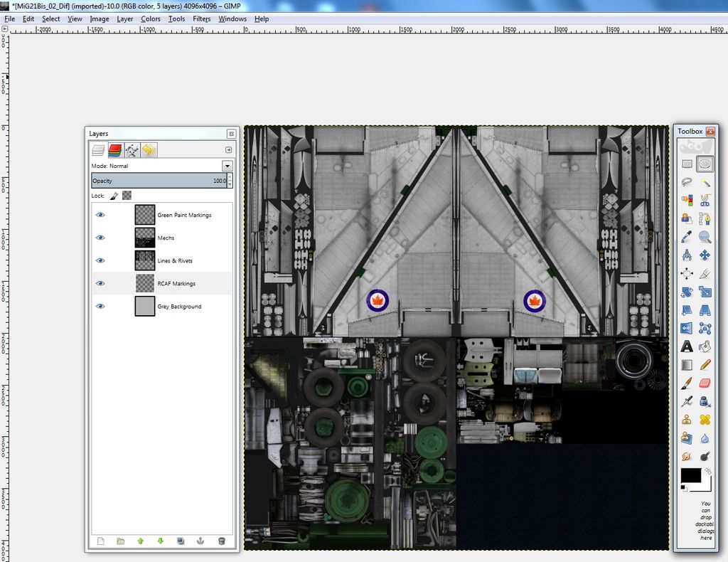The width and height of the screenshot is (728, 562).
Task: Hide the Grey Background layer
Action: (x=100, y=306)
